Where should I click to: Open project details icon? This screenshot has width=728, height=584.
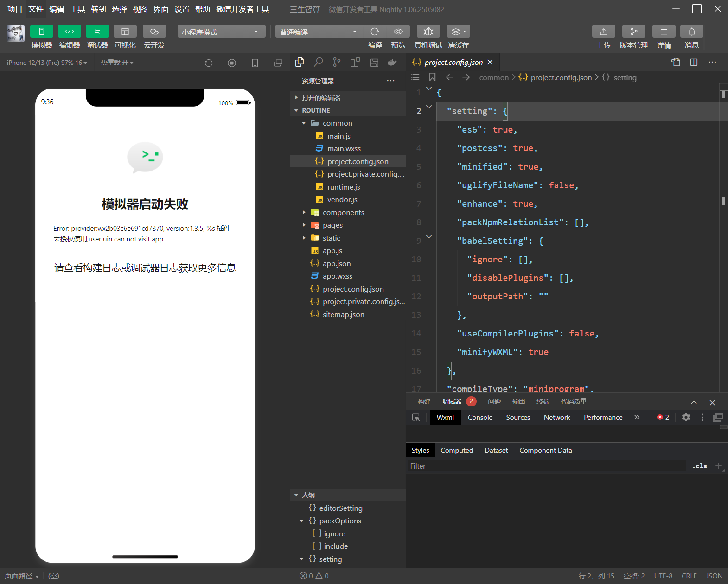pos(664,32)
